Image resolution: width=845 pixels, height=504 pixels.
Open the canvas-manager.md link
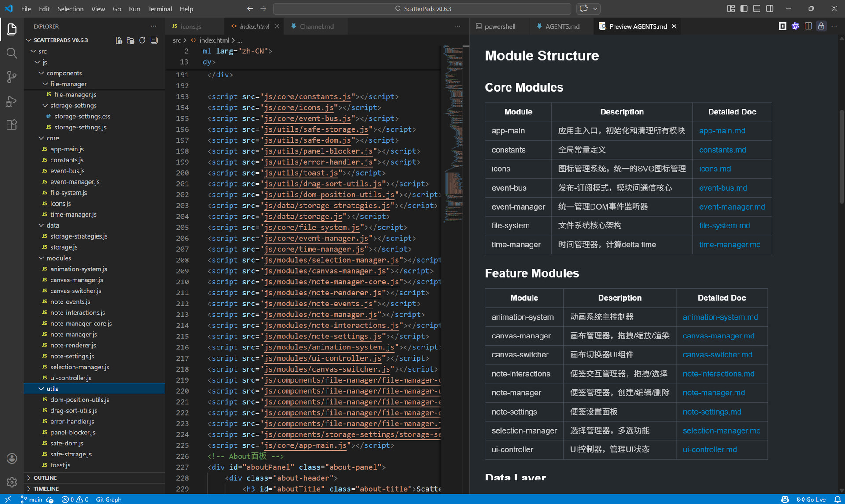[x=718, y=336]
